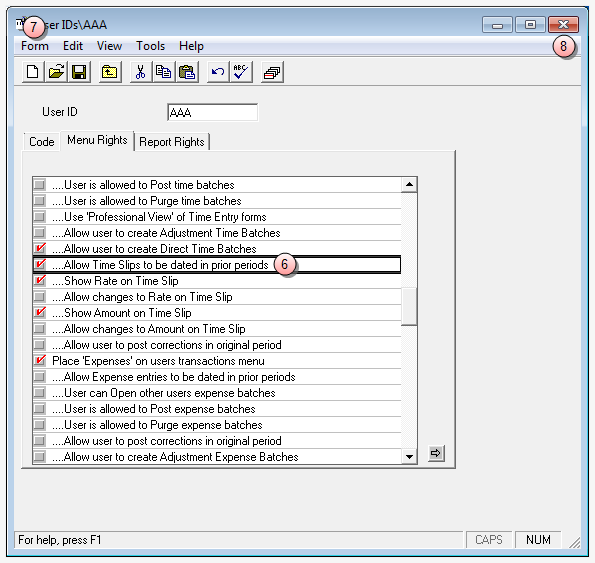Check 'User is allowed to Post expense batches'

click(x=39, y=409)
